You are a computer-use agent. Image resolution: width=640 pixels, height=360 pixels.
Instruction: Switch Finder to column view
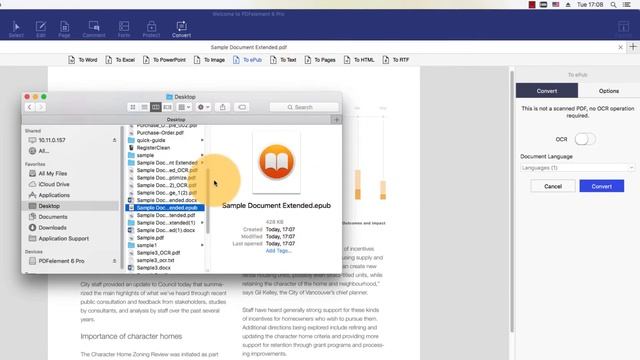156,107
